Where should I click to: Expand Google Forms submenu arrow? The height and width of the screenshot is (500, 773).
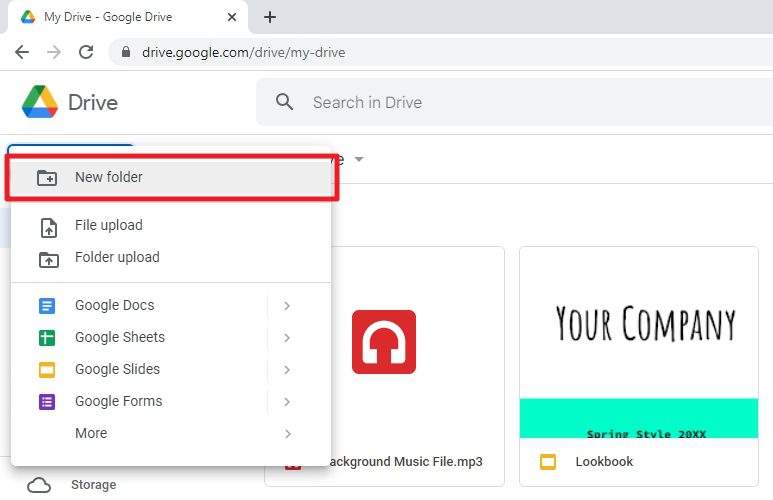tap(287, 402)
